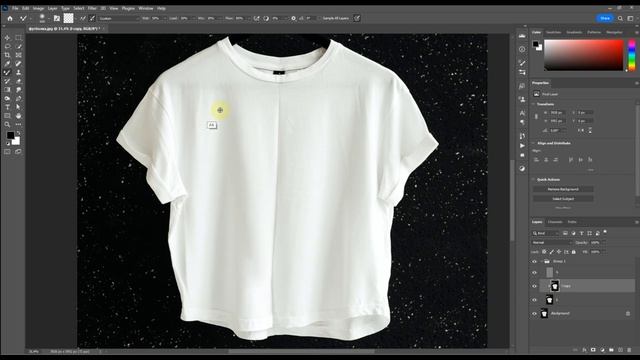This screenshot has height=360, width=640.
Task: Hide the Group 1 layer group
Action: (x=535, y=262)
